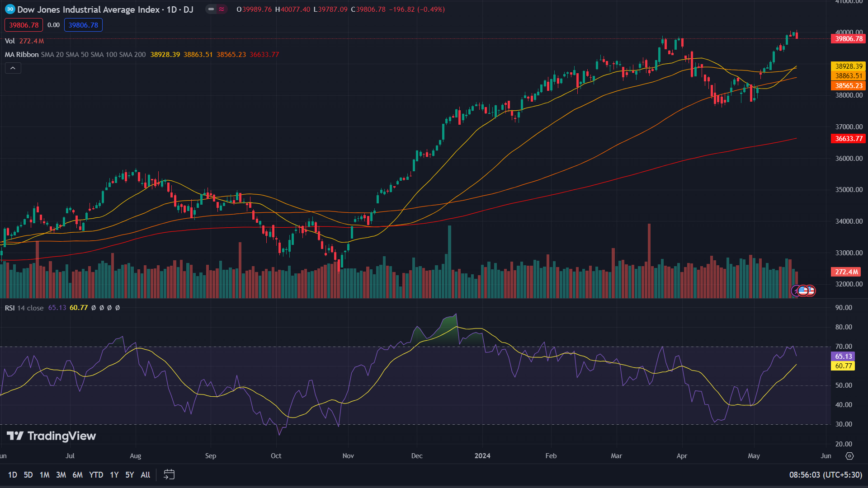Click the low value L39787.09 in header
The image size is (868, 488).
coord(330,9)
